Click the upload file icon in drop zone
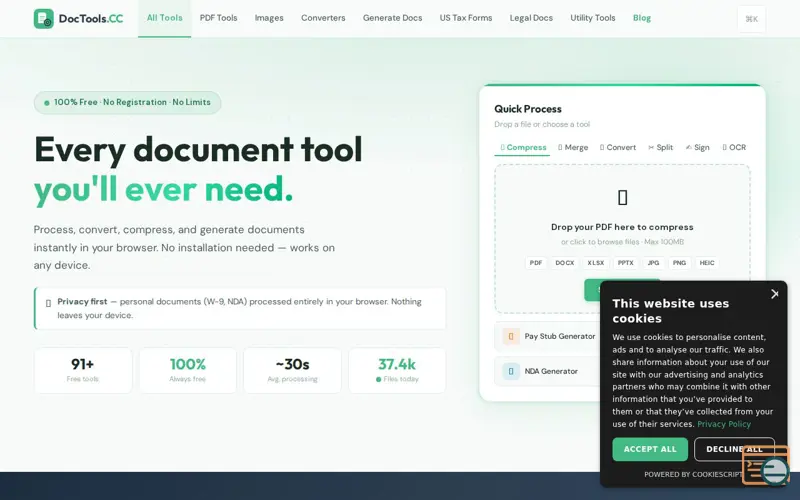This screenshot has height=500, width=800. click(622, 197)
